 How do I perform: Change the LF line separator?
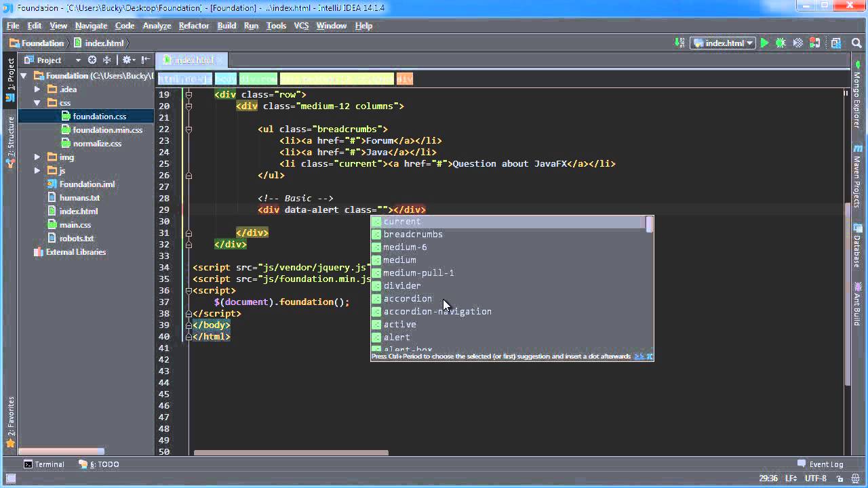(792, 479)
